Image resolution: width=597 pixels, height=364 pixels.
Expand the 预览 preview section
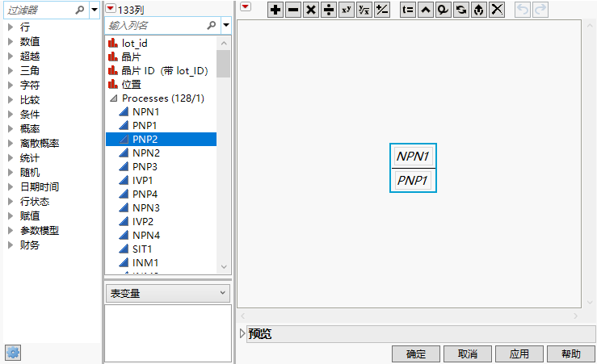[242, 333]
